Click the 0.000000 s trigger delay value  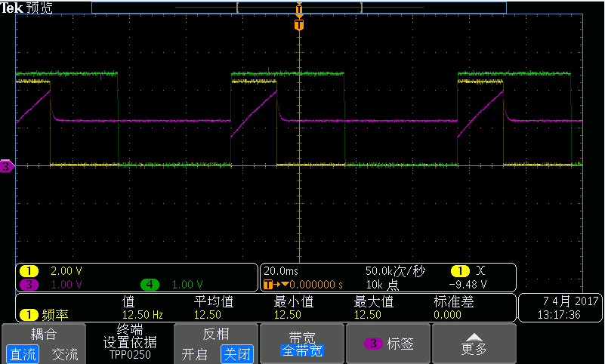[x=316, y=285]
